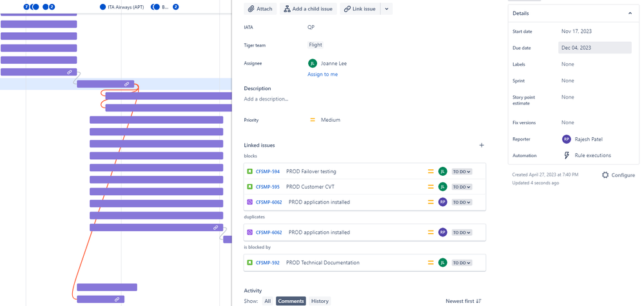Open linked issue CFSMP-592
Image resolution: width=644 pixels, height=306 pixels.
[268, 263]
